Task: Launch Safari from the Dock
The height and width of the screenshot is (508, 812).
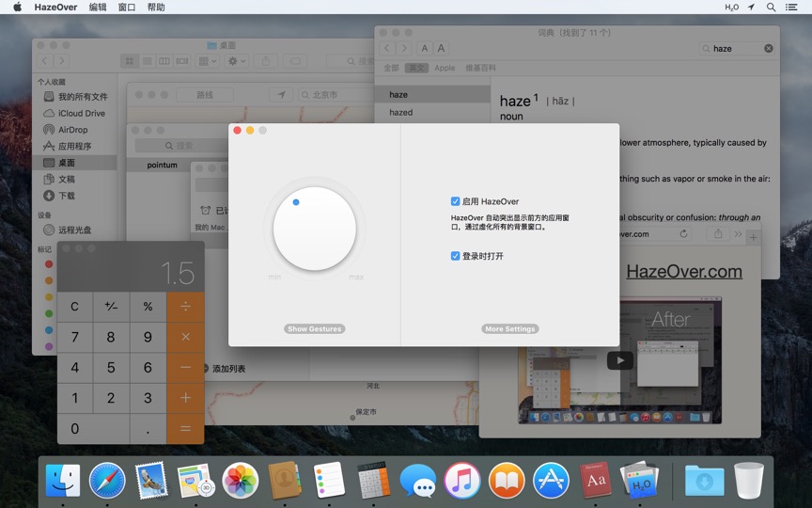Action: point(107,480)
